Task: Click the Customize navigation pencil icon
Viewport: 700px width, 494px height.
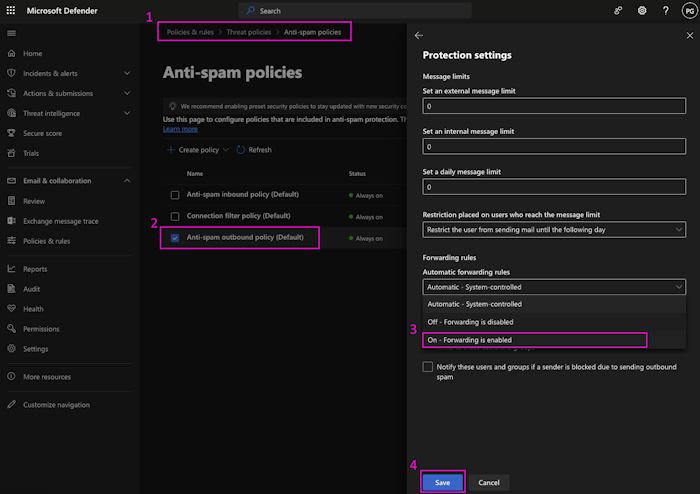Action: point(12,404)
